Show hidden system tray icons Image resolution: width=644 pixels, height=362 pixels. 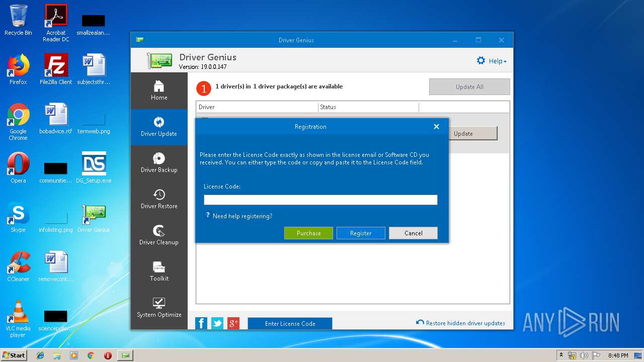(x=561, y=355)
